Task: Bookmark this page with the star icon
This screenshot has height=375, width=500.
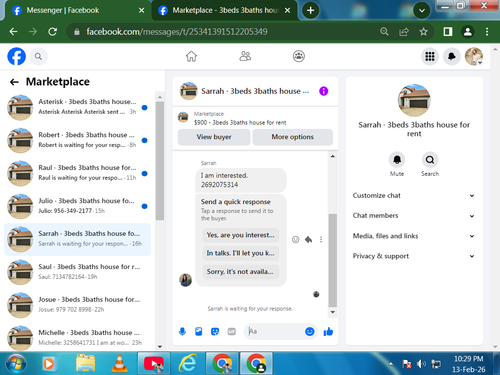Action: (x=423, y=32)
